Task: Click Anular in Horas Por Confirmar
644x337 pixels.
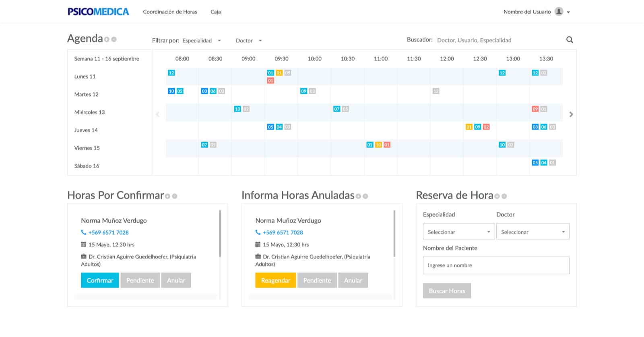Action: click(x=176, y=280)
